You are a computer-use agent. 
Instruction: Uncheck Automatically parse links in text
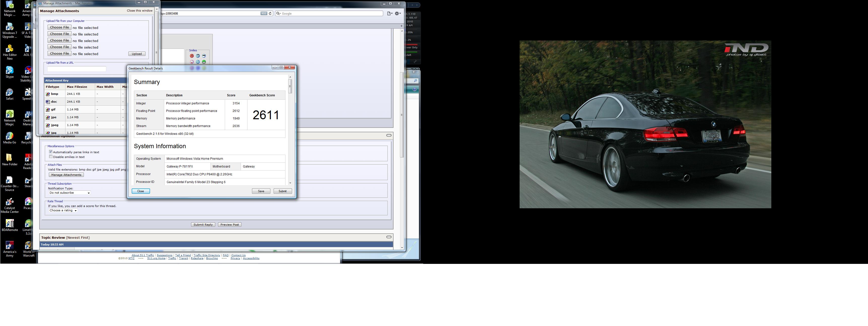point(51,152)
